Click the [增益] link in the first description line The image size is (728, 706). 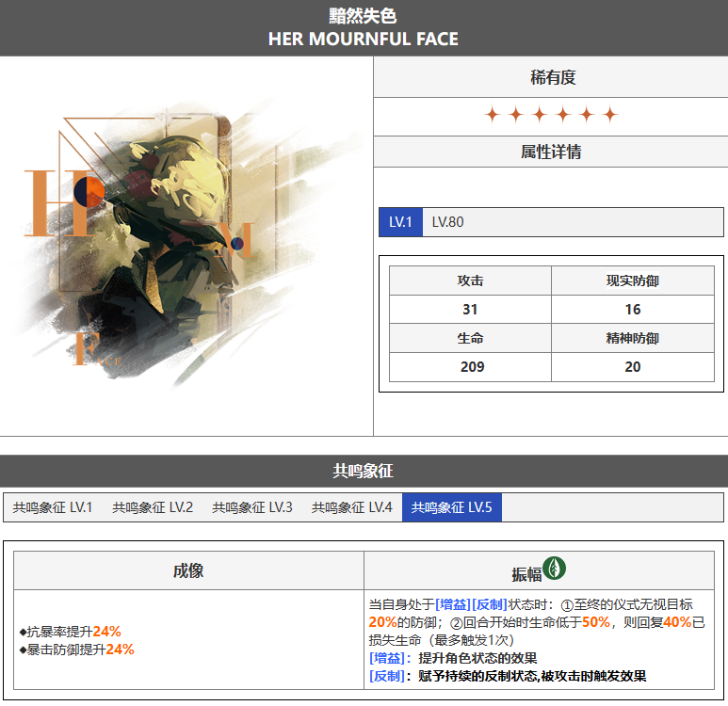coord(453,604)
